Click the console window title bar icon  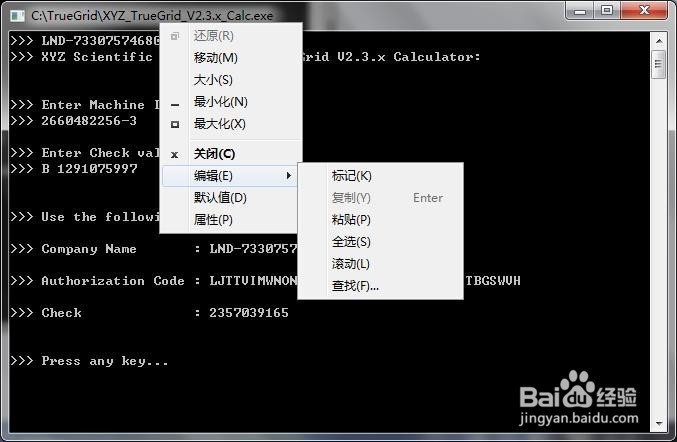[17, 16]
